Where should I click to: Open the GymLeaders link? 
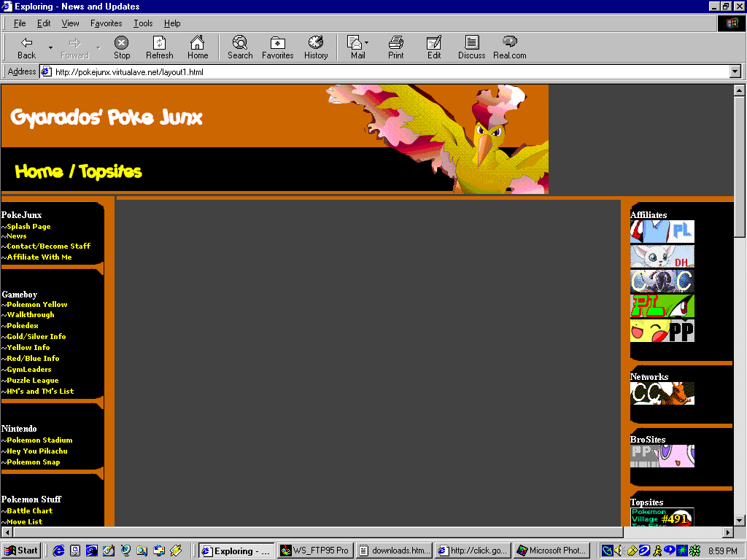coord(29,370)
